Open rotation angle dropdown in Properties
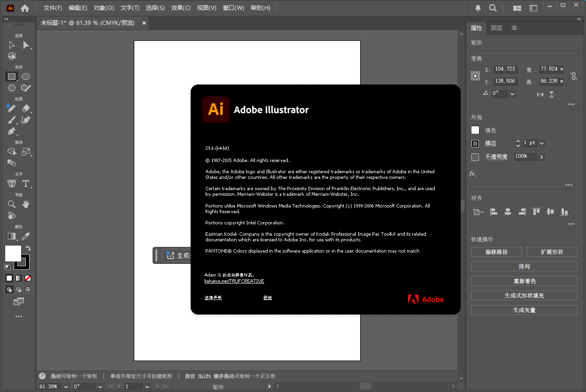This screenshot has width=586, height=392. point(513,94)
